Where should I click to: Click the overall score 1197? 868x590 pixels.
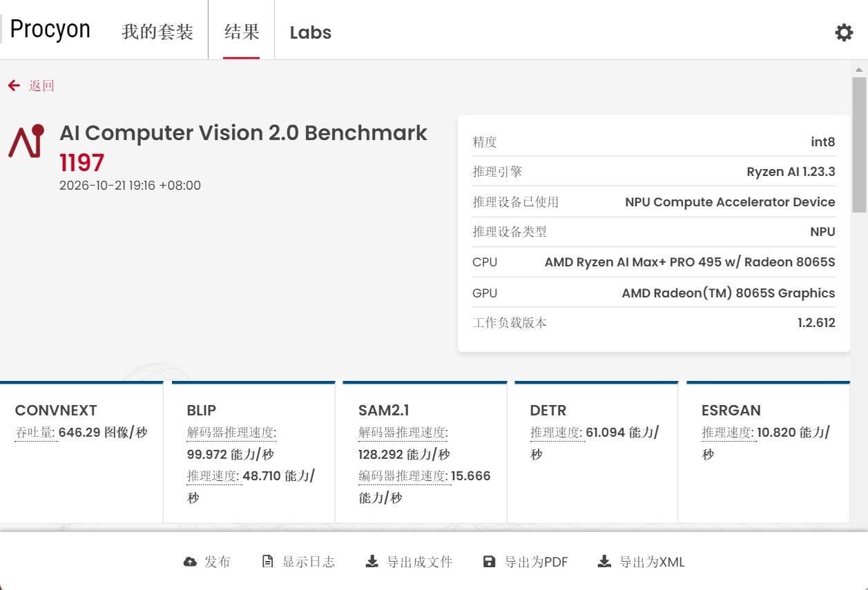click(x=81, y=163)
